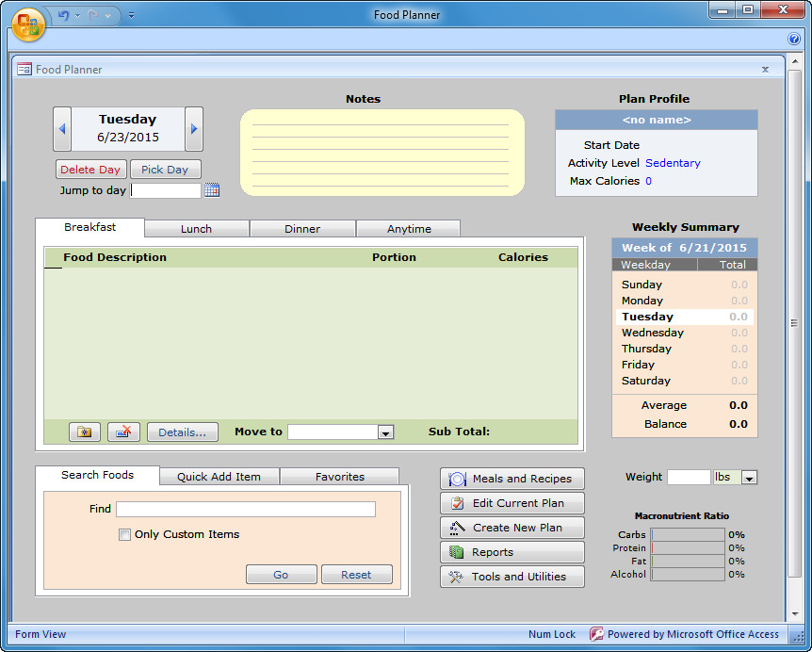812x652 pixels.
Task: Go to previous day with left arrow
Action: click(x=62, y=128)
